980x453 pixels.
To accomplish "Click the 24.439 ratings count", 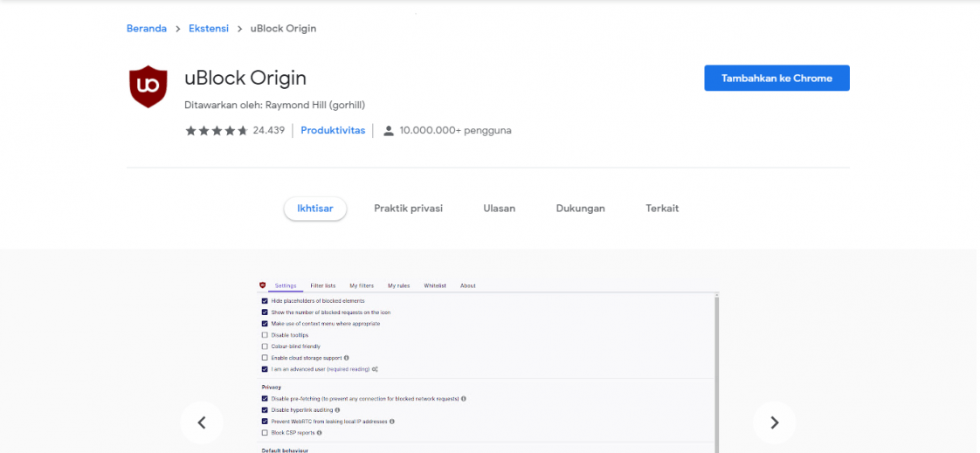I will (269, 131).
